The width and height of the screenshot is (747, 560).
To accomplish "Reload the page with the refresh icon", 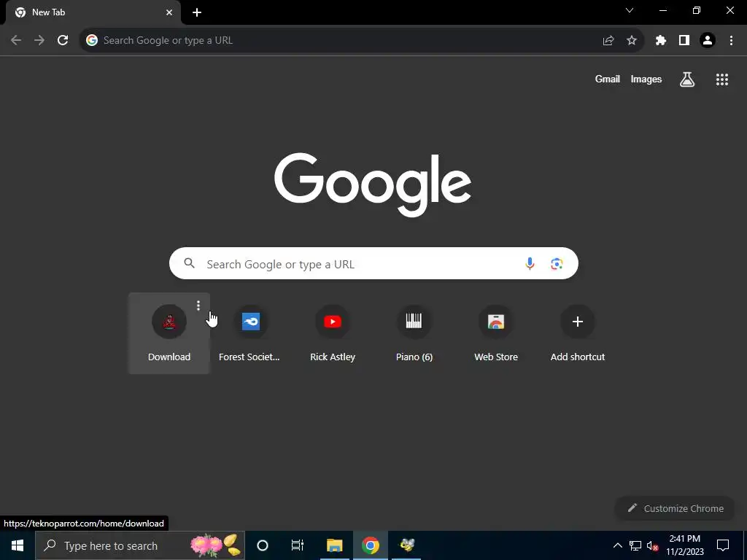I will [63, 41].
